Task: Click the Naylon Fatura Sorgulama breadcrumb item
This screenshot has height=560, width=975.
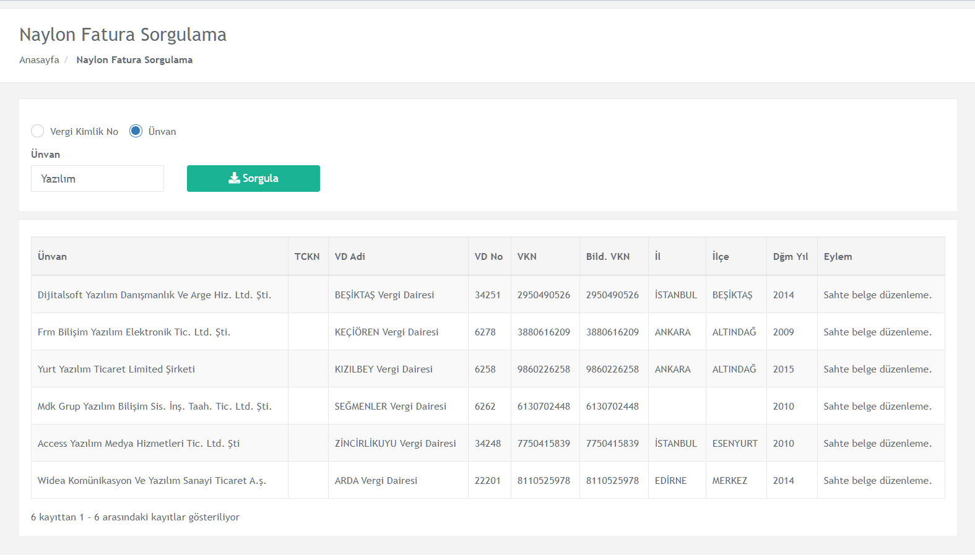Action: pos(134,60)
